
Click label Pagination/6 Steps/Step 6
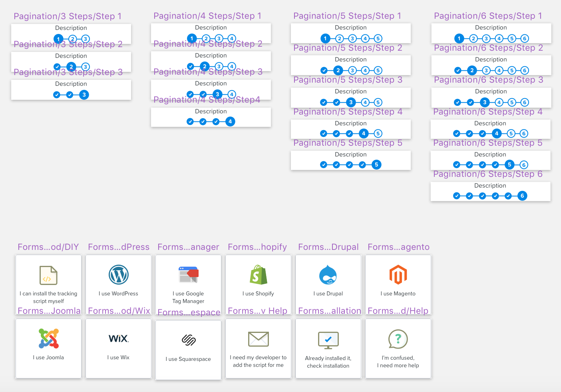click(488, 174)
